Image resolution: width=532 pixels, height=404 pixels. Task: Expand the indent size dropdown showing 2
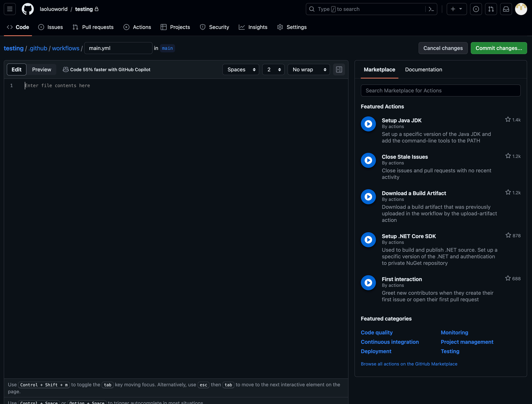click(x=273, y=69)
